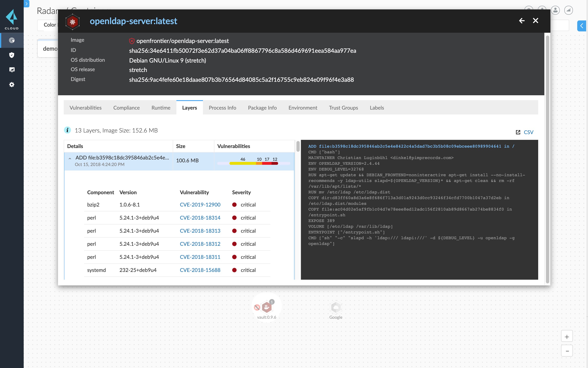Open CVE-2018-15688 link
The image size is (588, 368).
[x=200, y=270]
